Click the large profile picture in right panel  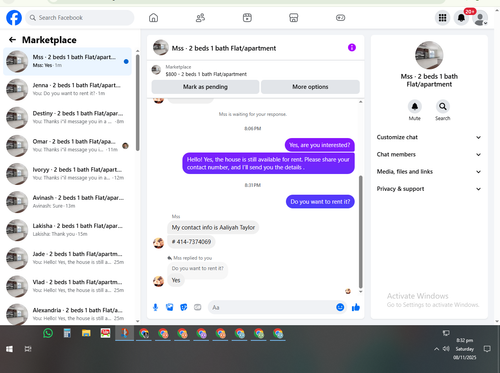click(429, 55)
